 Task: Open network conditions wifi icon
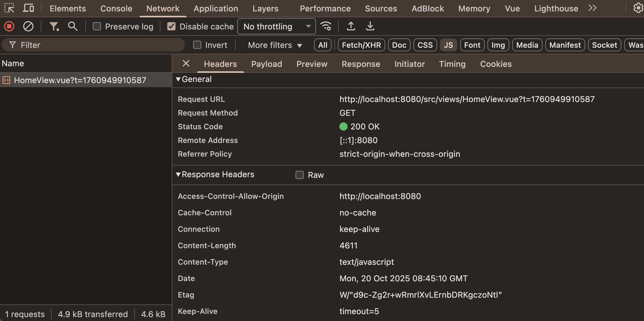[x=326, y=26]
